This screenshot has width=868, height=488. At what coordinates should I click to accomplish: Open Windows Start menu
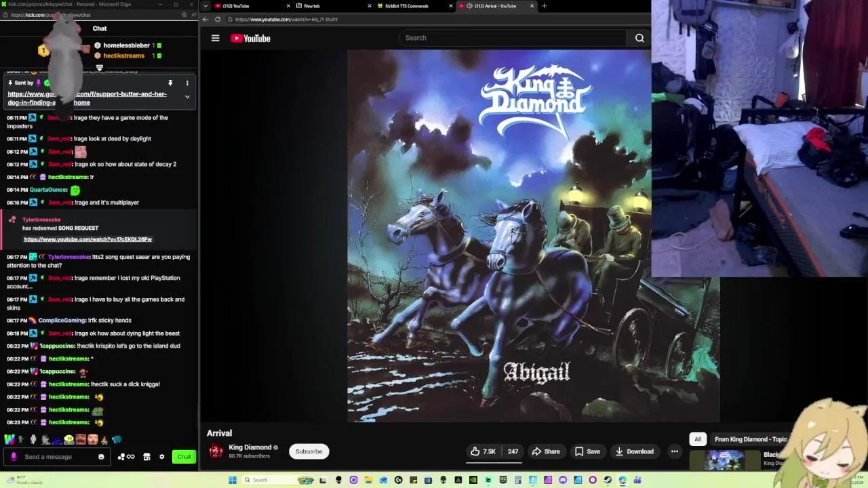[x=233, y=480]
